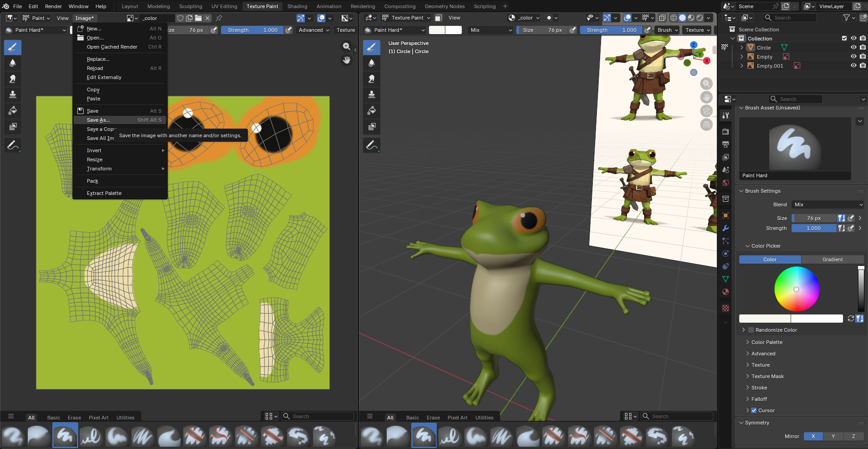
Task: Expand the Falloff section
Action: click(759, 399)
